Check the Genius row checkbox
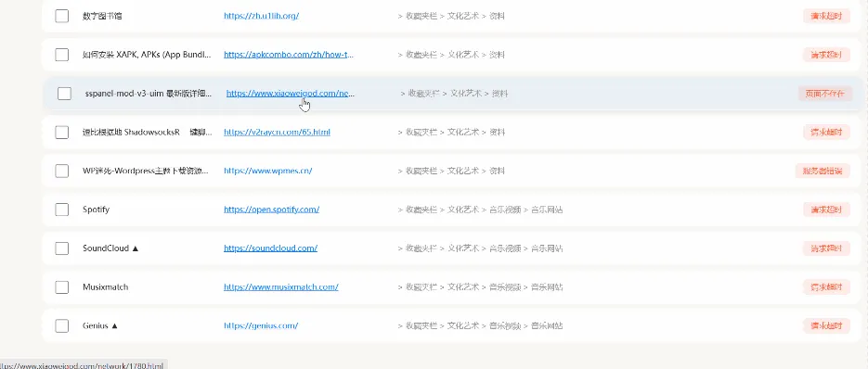Viewport: 868px width, 369px height. point(61,325)
